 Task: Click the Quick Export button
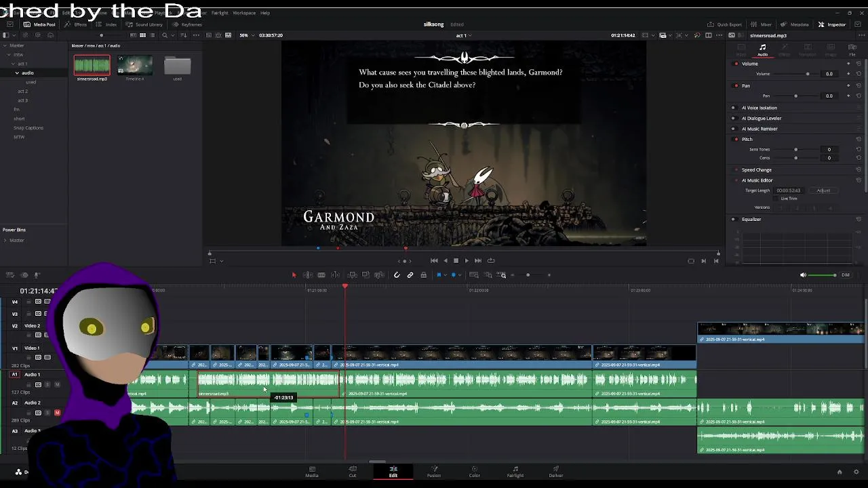(725, 24)
